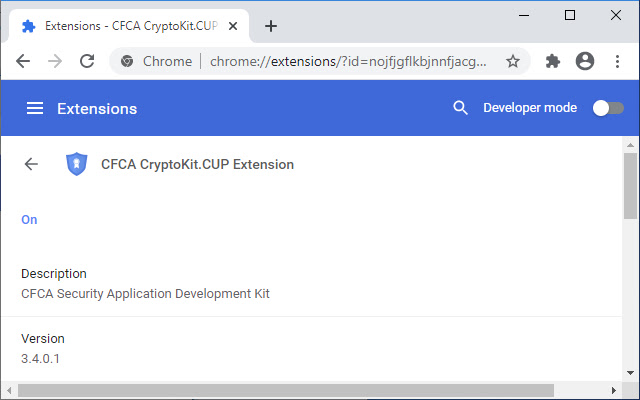This screenshot has width=640, height=400.
Task: Click the vertical scrollbar thumb
Action: [630, 186]
